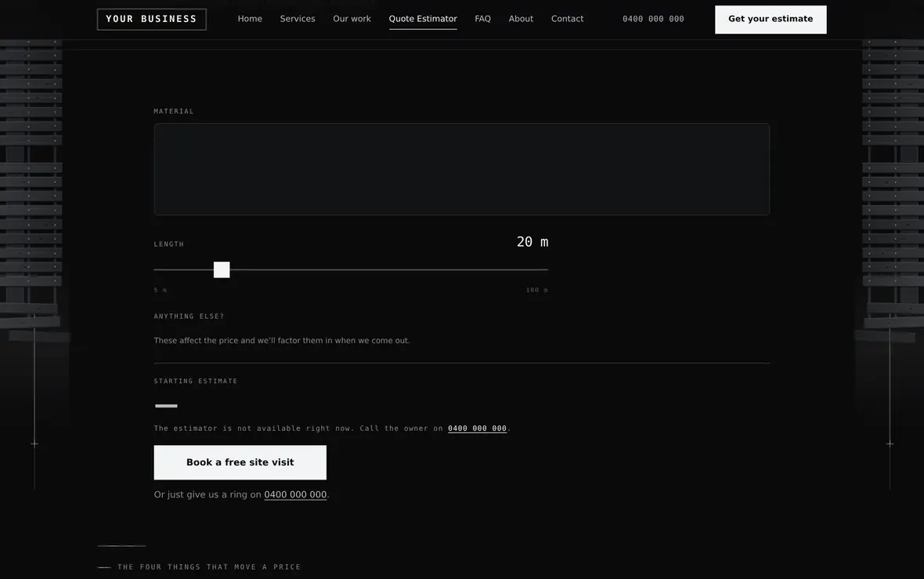The image size is (924, 579).
Task: Click inside the empty Material selection box
Action: [461, 169]
